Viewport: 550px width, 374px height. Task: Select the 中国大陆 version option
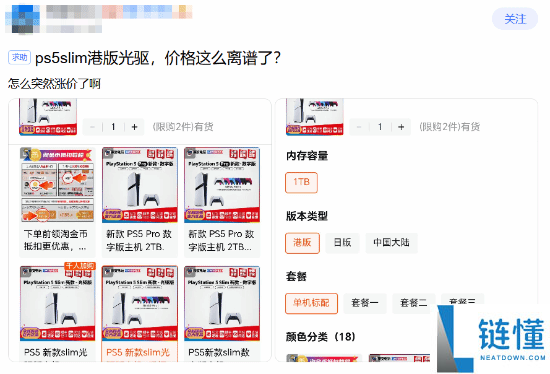(391, 243)
